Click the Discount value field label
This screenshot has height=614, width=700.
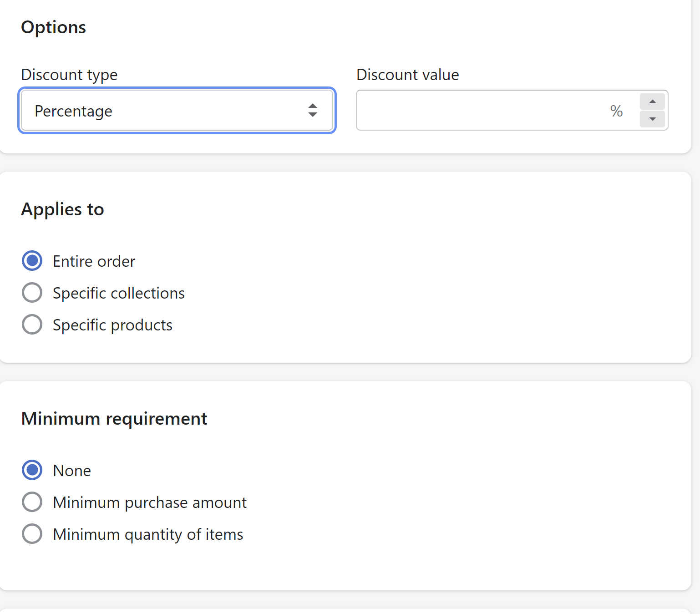(x=407, y=75)
